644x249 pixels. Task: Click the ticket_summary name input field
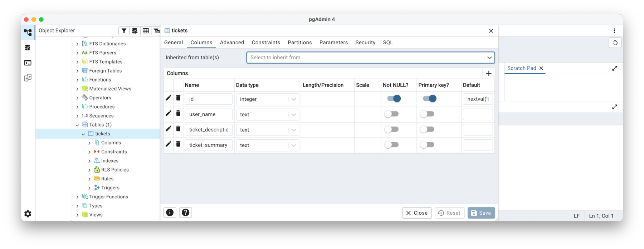coord(208,145)
